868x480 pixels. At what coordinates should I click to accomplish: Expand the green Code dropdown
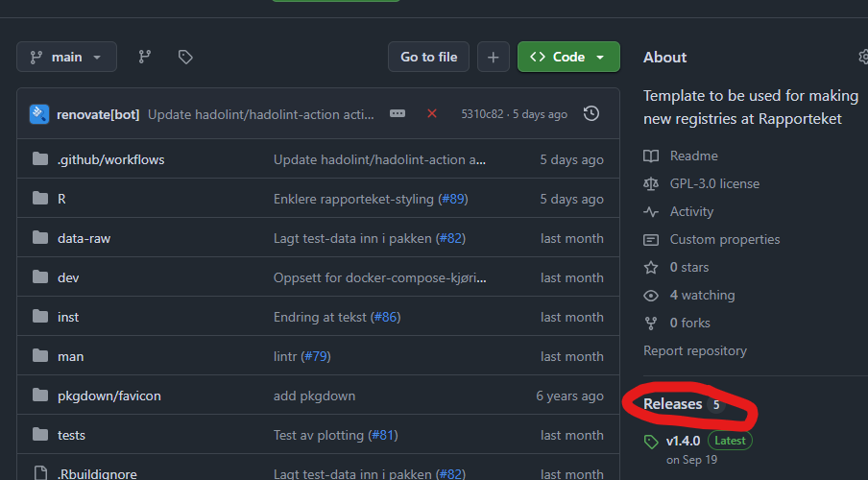point(568,57)
